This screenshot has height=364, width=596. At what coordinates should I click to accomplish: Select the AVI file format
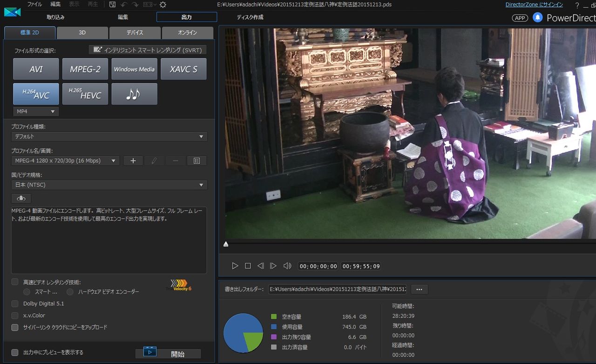(x=36, y=69)
